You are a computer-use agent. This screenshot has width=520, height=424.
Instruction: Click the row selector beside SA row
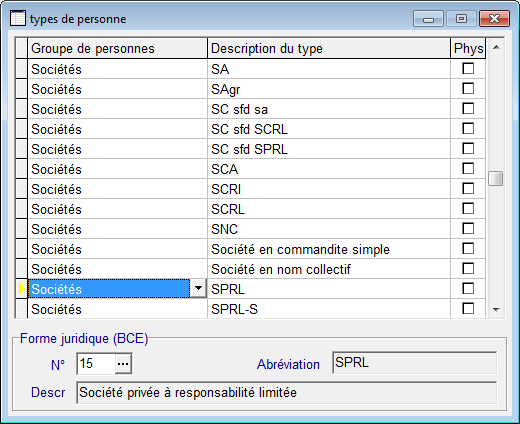pos(22,69)
